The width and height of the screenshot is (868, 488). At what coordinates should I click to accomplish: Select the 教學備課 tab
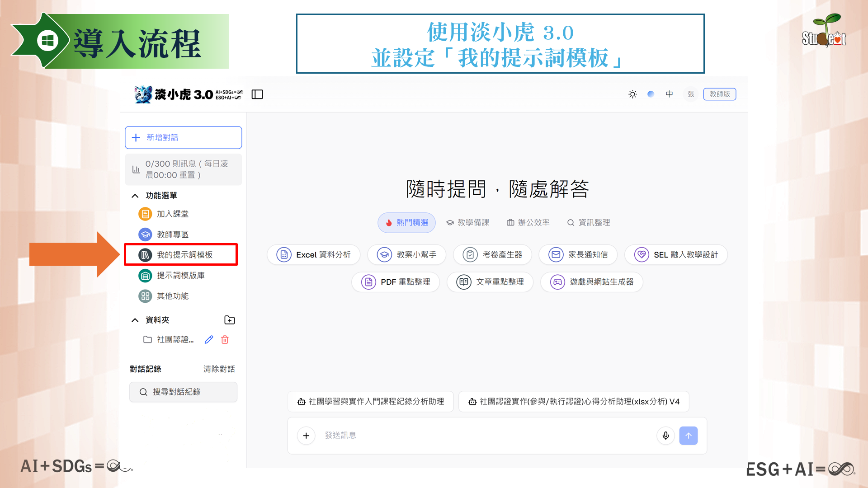pos(467,222)
